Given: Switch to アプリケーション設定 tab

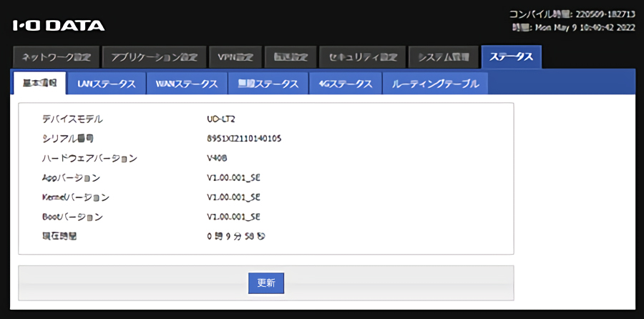Looking at the screenshot, I should tap(154, 57).
